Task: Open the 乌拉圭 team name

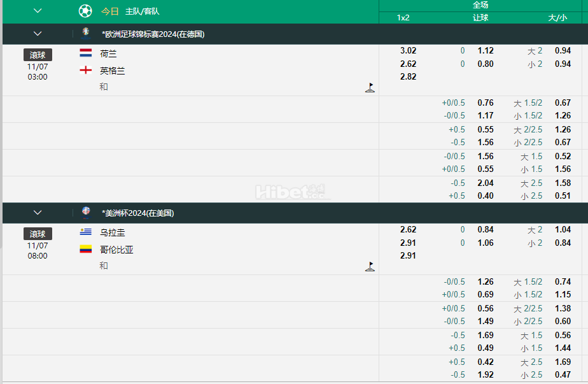Action: point(113,232)
